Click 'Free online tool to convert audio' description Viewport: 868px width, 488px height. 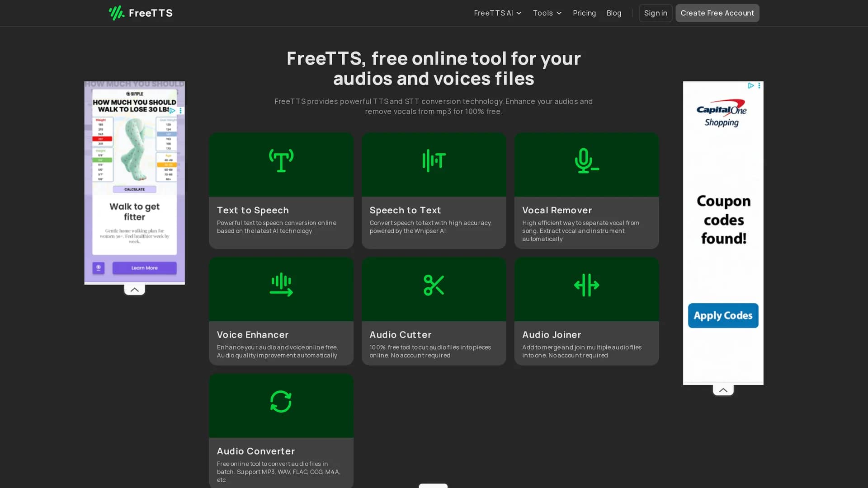(x=278, y=472)
